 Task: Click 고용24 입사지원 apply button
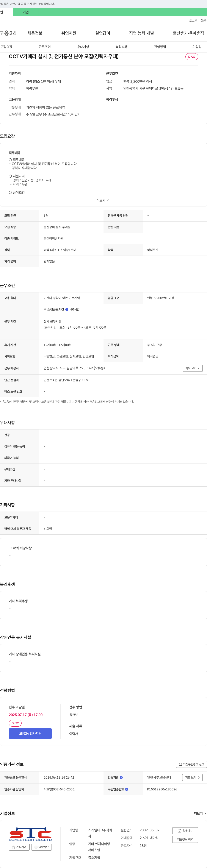pyautogui.click(x=30, y=733)
